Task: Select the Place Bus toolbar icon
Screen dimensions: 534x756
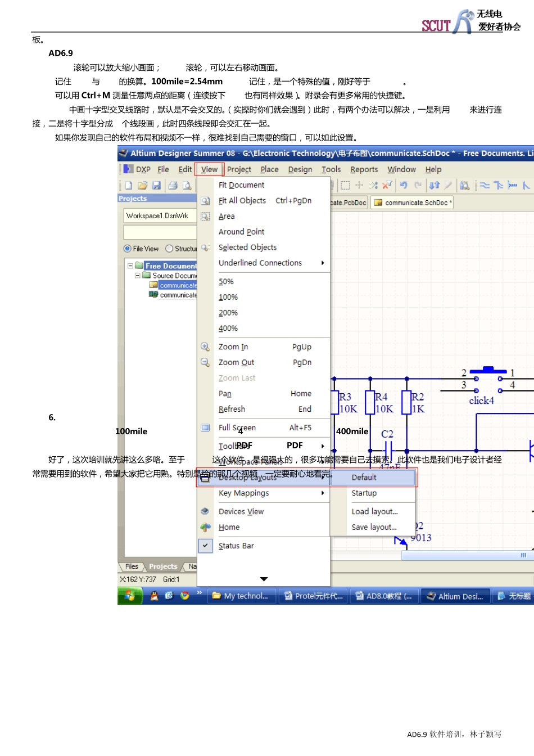Action: [x=499, y=185]
